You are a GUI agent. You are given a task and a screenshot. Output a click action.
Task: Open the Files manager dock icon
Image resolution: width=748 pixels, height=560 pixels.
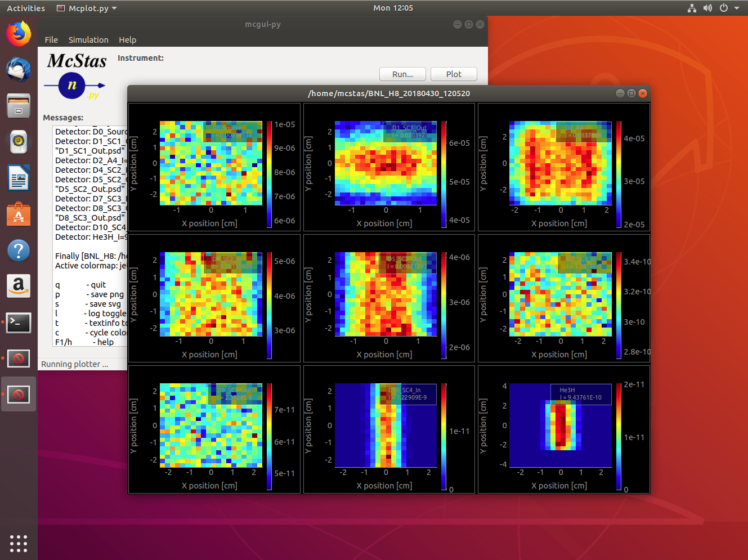pos(19,106)
